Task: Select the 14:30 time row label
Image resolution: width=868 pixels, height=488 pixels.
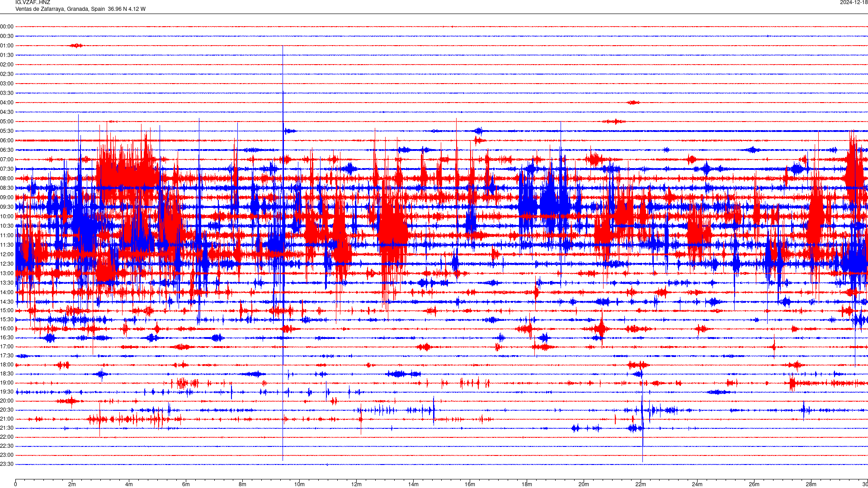Action: point(7,302)
